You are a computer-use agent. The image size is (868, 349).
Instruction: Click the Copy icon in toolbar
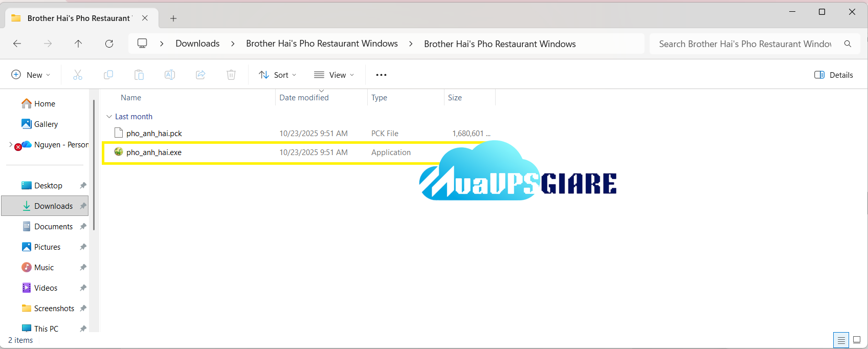coord(108,75)
